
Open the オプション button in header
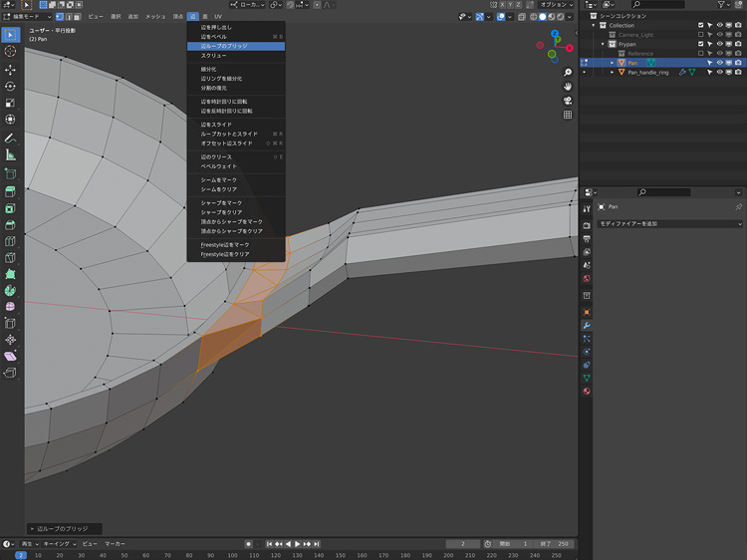555,5
